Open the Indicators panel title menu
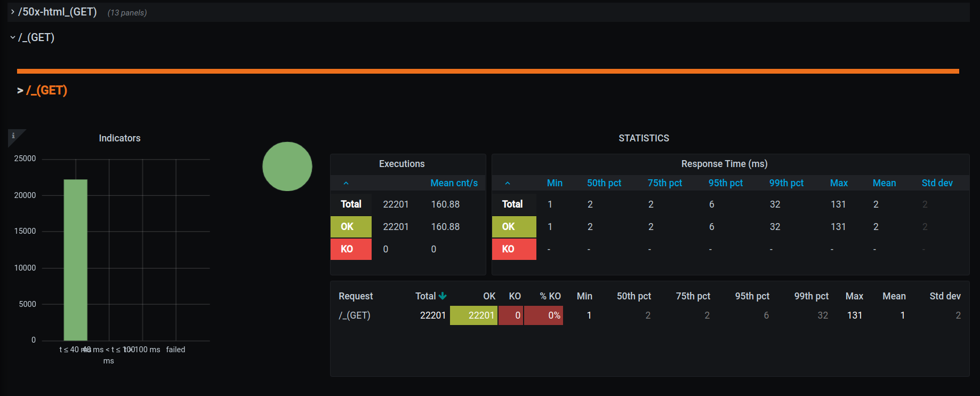Image resolution: width=980 pixels, height=396 pixels. tap(119, 138)
